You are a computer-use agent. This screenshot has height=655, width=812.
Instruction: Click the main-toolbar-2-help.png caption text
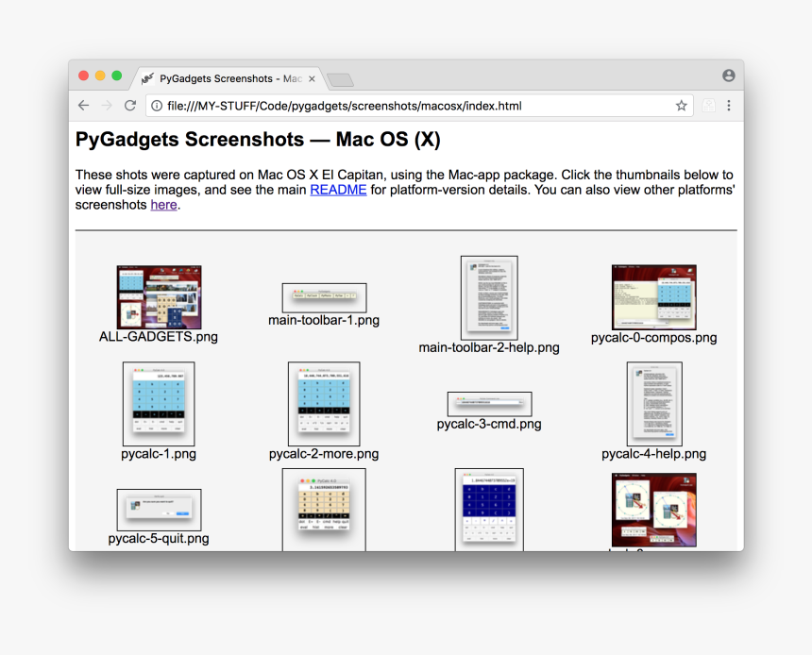coord(489,347)
